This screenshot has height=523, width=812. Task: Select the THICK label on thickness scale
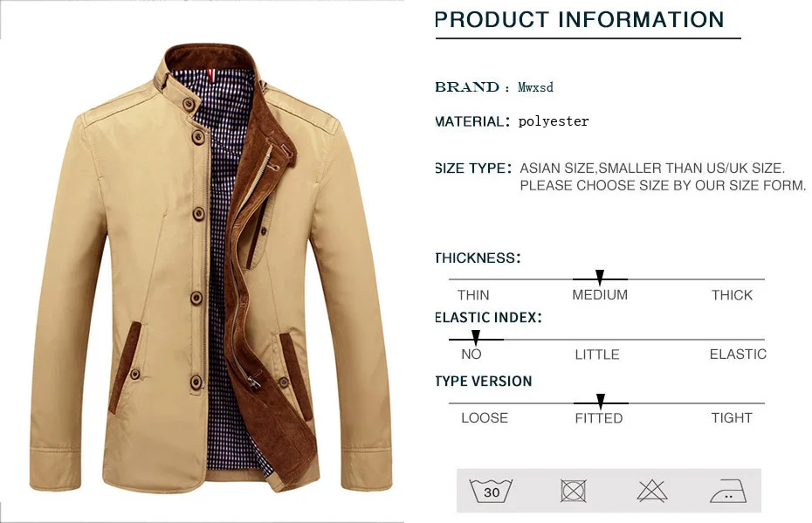click(x=732, y=295)
